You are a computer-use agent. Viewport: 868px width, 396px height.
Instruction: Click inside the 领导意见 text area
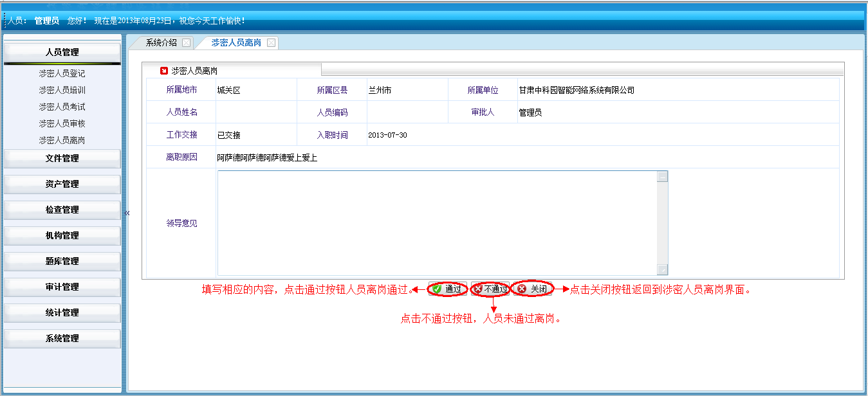[438, 223]
